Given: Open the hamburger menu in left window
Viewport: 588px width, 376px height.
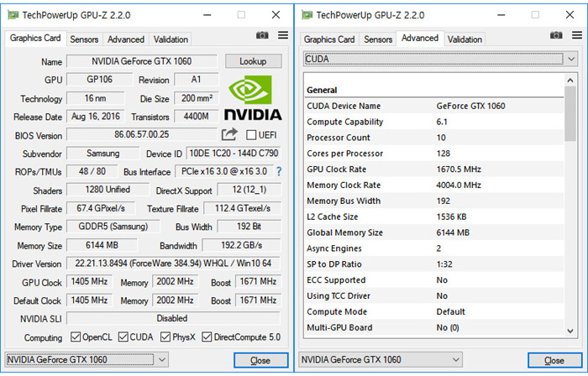Looking at the screenshot, I should pos(283,35).
